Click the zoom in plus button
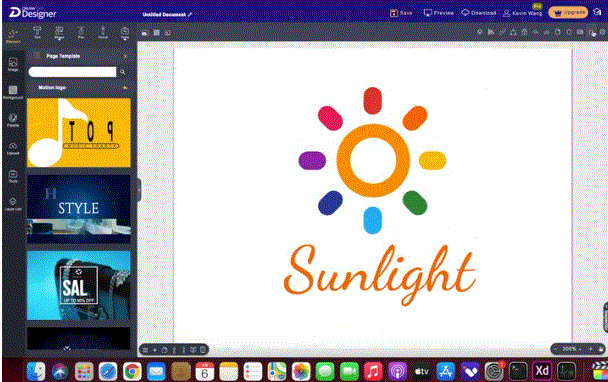608x382 pixels. tap(591, 349)
